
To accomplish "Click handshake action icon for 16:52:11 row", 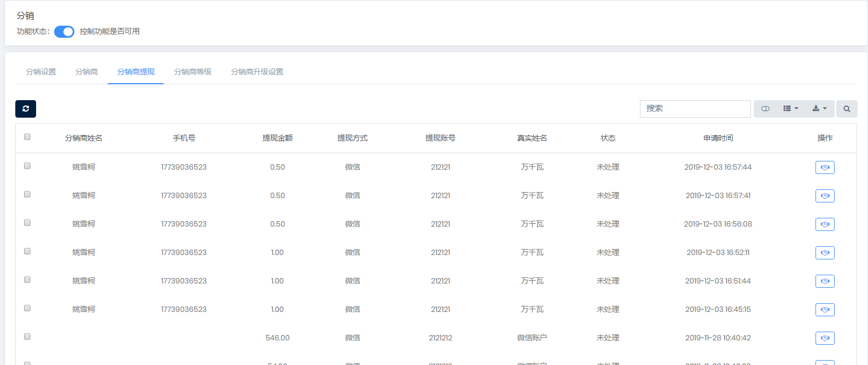I will 824,253.
